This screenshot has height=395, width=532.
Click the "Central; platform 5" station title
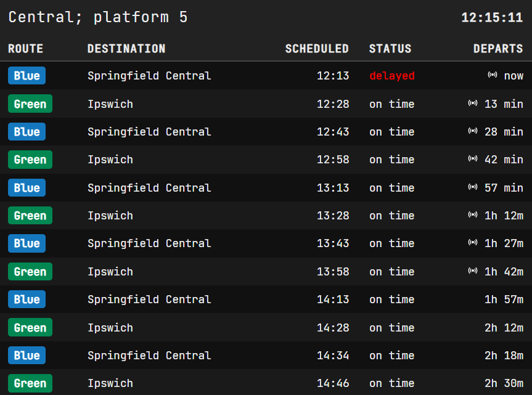point(98,17)
